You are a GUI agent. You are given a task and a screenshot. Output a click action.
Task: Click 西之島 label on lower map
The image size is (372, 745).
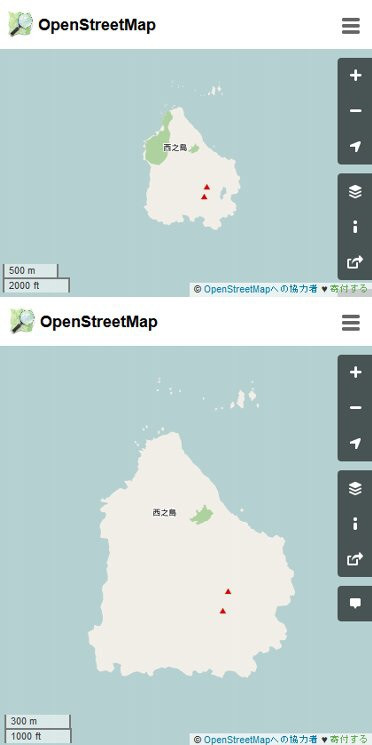164,513
